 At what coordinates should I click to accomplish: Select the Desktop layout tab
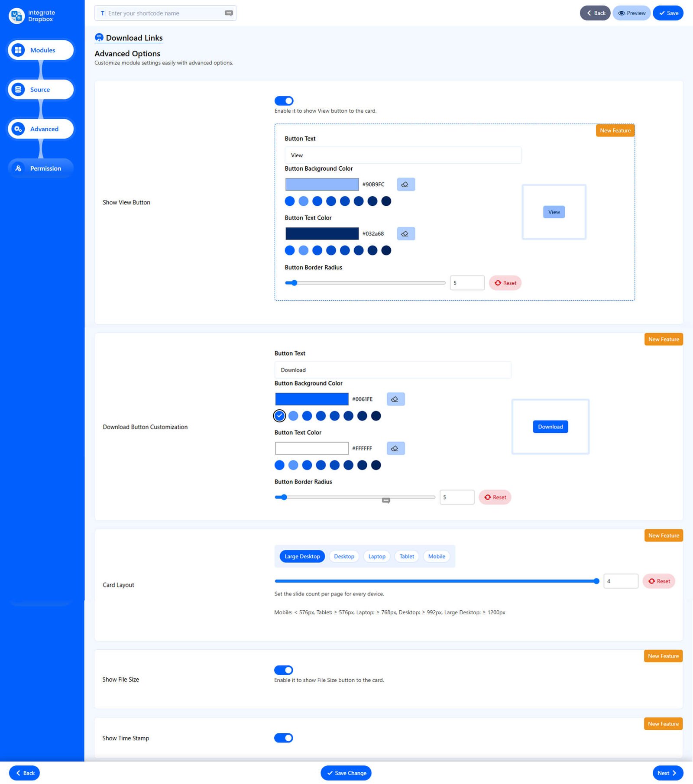click(344, 557)
